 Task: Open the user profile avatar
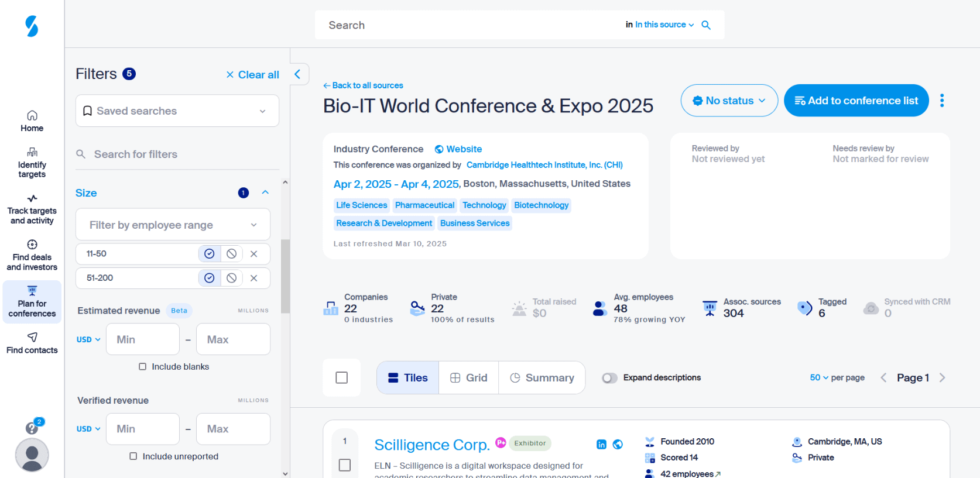click(32, 455)
